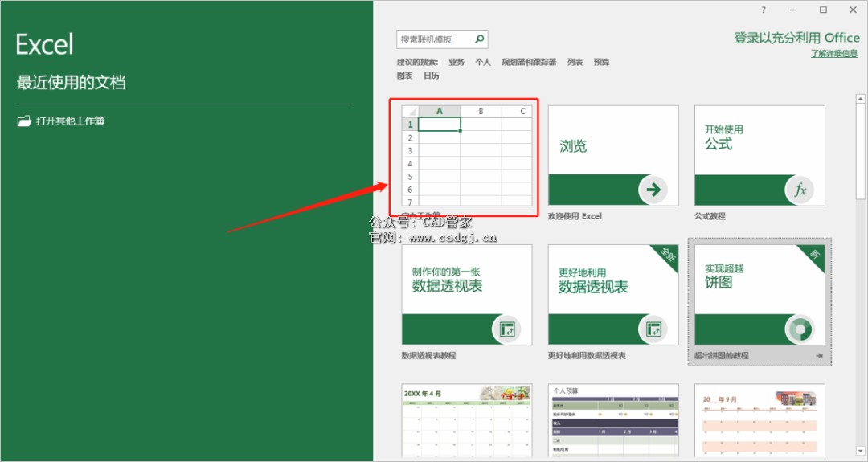868x462 pixels.
Task: Select suggested search 业务
Action: point(457,62)
